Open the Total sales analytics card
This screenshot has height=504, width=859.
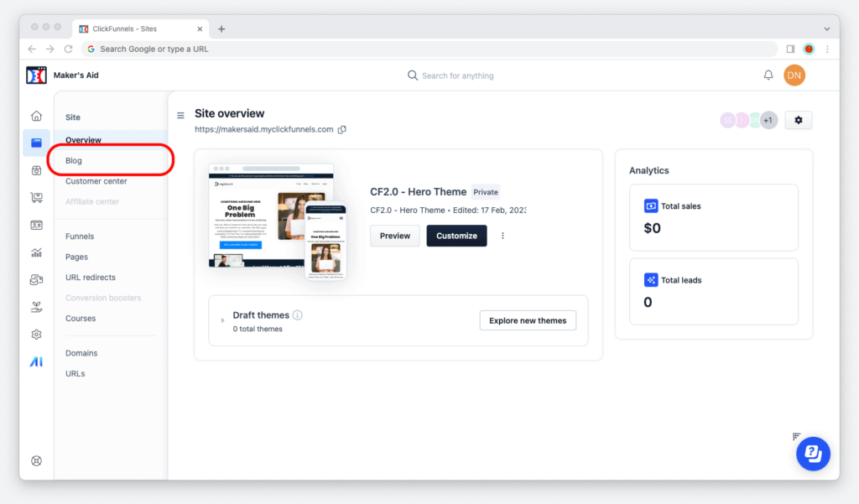pyautogui.click(x=713, y=217)
